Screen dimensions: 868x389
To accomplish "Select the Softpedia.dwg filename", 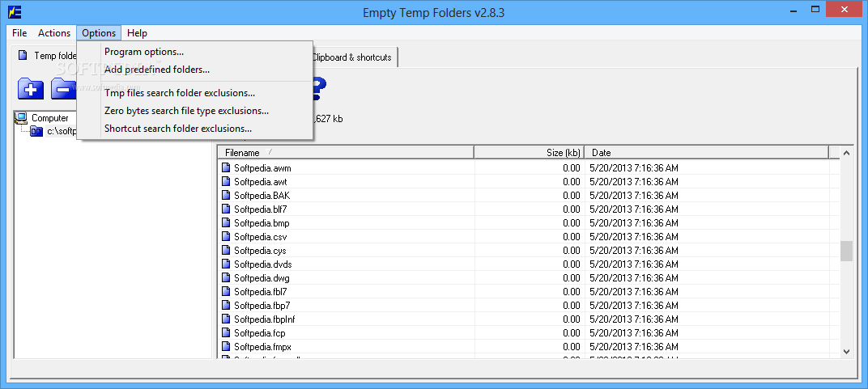I will [x=262, y=278].
